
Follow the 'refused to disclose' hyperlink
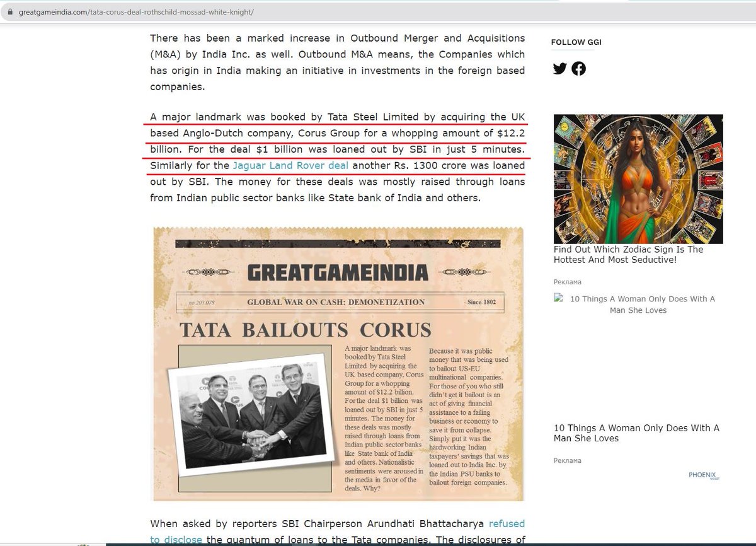coord(337,531)
